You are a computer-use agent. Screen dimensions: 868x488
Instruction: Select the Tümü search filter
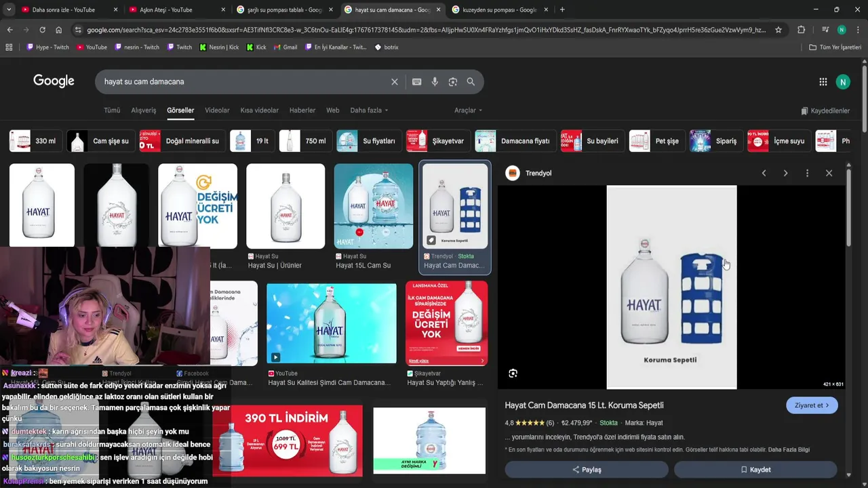(x=112, y=110)
